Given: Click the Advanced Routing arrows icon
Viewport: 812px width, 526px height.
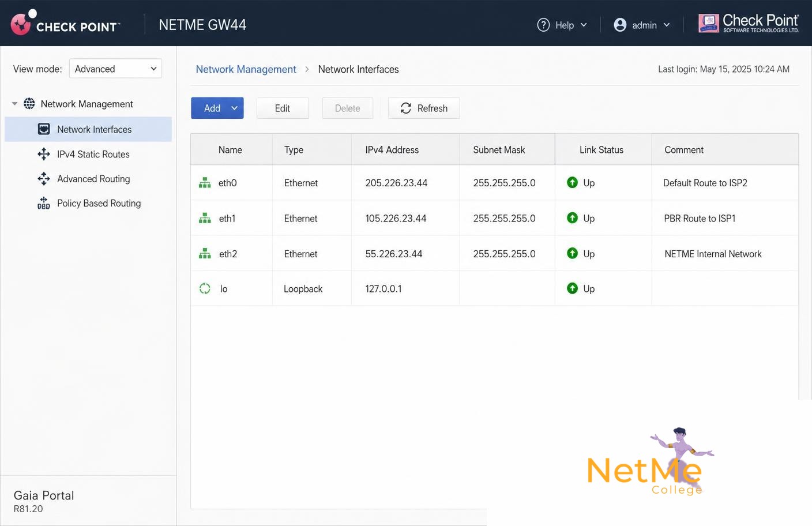Looking at the screenshot, I should point(44,179).
